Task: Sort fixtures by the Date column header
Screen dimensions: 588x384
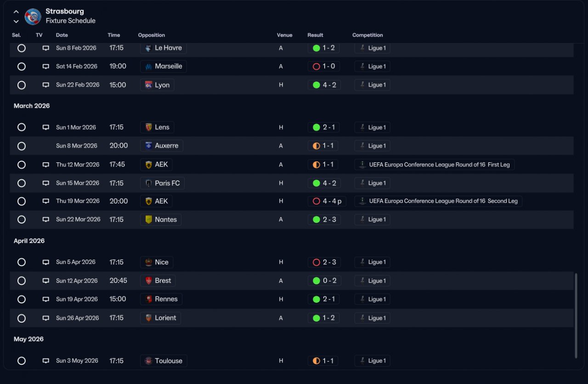Action: coord(62,35)
